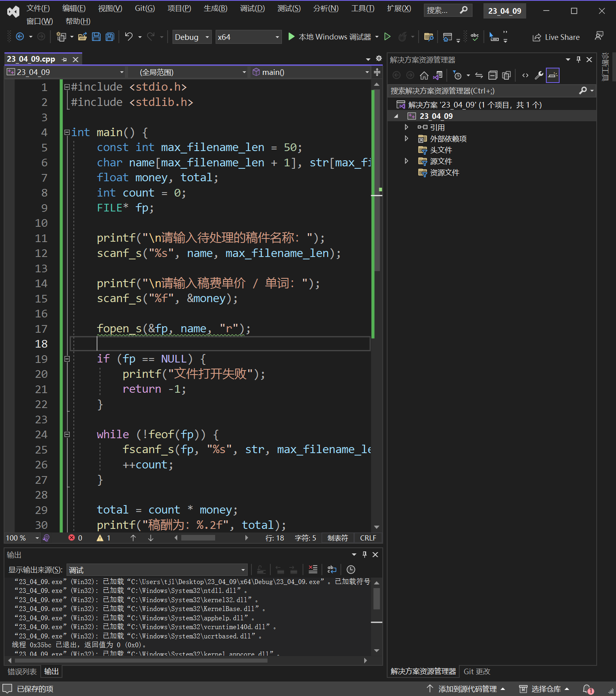Close the 23_04_09.cpp tab
The width and height of the screenshot is (616, 696).
click(x=75, y=60)
